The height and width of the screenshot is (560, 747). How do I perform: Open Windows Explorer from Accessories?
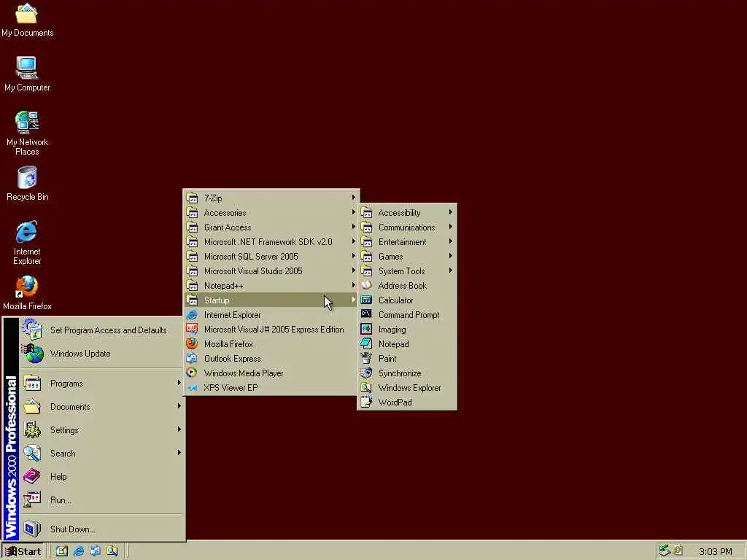point(407,388)
